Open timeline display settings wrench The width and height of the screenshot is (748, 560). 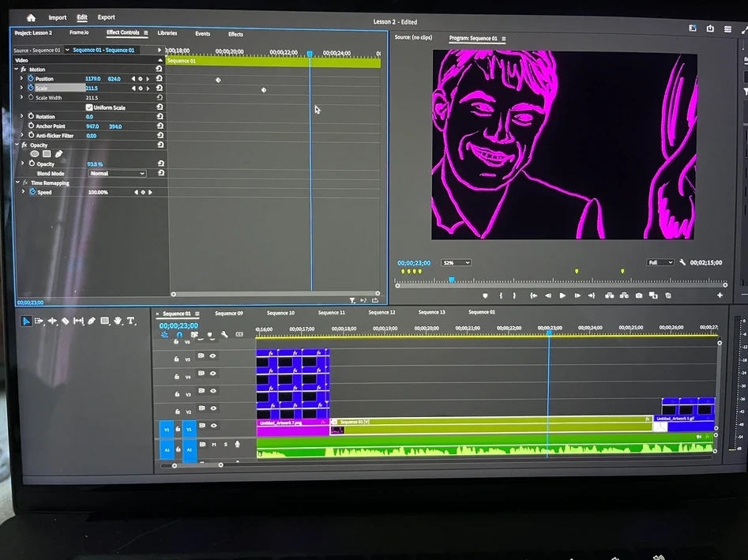224,334
